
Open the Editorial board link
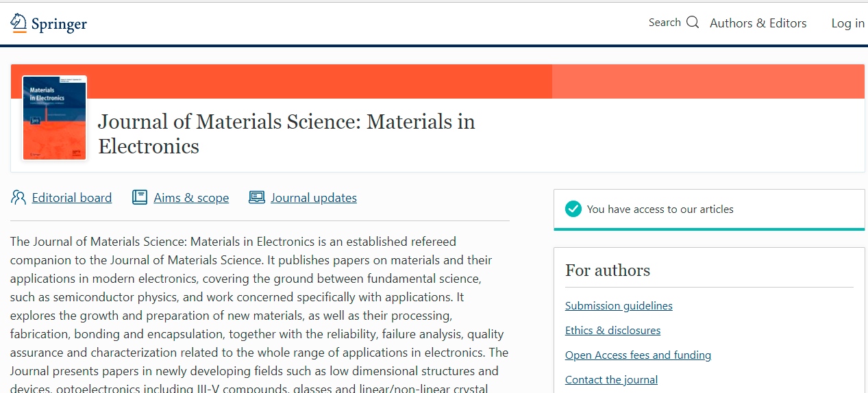pyautogui.click(x=72, y=198)
